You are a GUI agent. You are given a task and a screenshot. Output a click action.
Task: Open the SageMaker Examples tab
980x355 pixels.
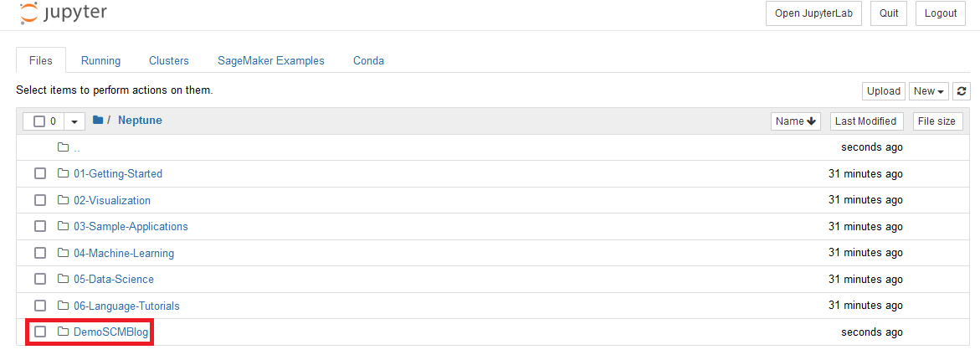tap(270, 60)
